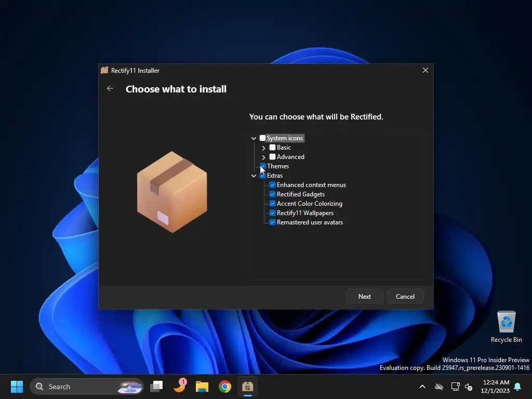Open Task View from taskbar

156,387
